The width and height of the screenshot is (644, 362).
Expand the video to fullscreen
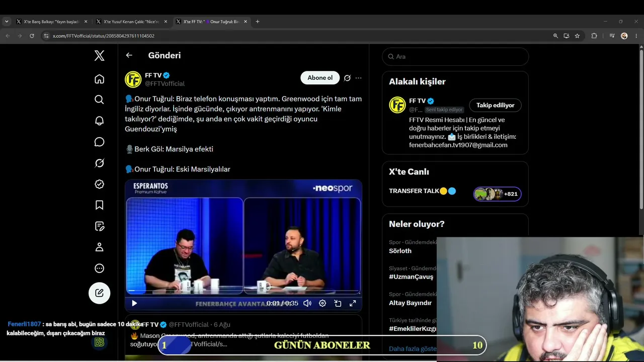(x=353, y=303)
